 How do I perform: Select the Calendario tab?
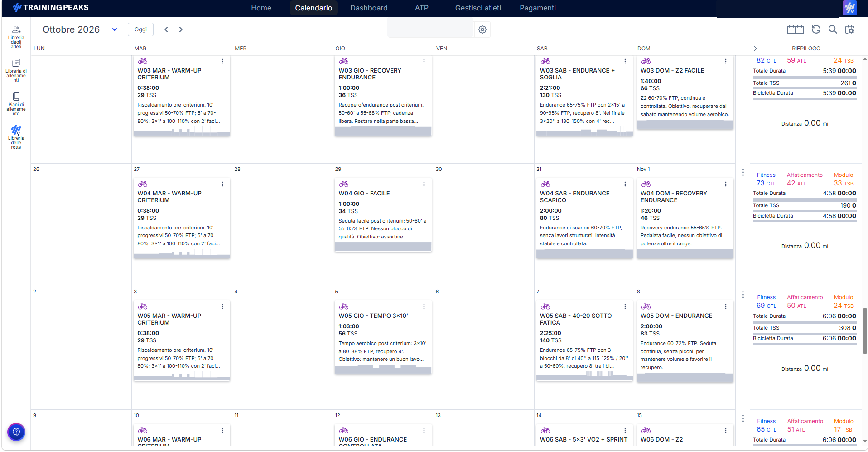(313, 8)
